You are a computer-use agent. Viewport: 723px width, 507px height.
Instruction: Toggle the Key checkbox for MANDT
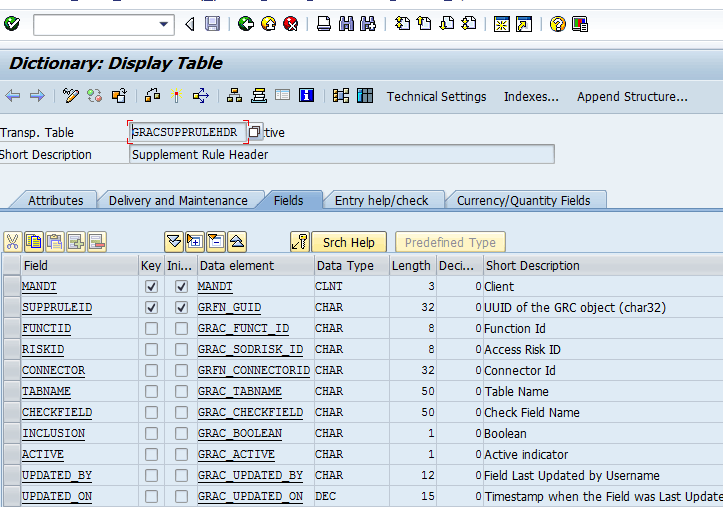tap(151, 287)
